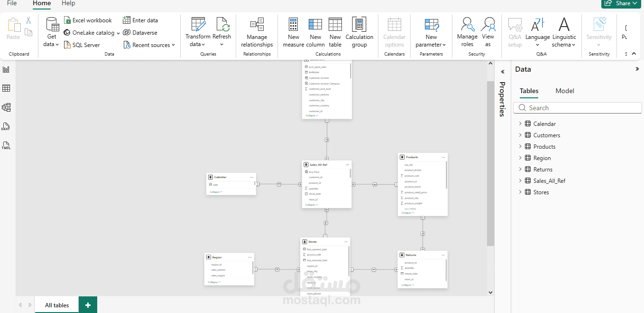
Task: Click the canvas vertical scrollbar
Action: (x=490, y=163)
